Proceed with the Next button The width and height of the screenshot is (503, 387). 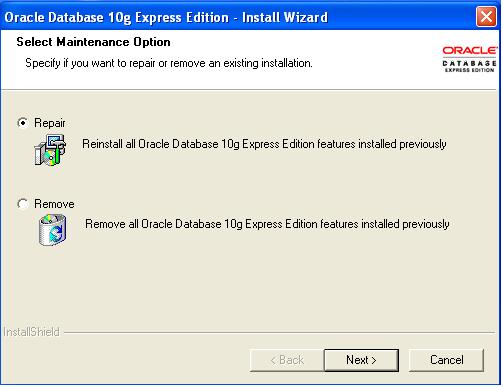pyautogui.click(x=361, y=360)
